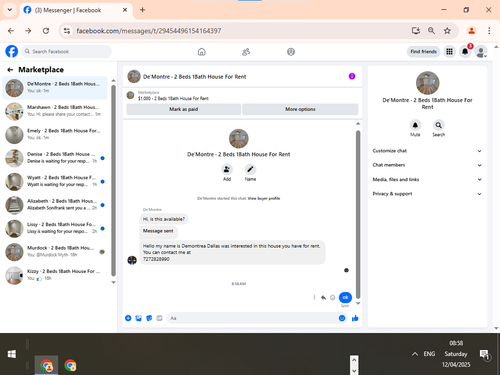The image size is (500, 375).
Task: Open the Groups icon in top navigation
Action: coord(291,52)
